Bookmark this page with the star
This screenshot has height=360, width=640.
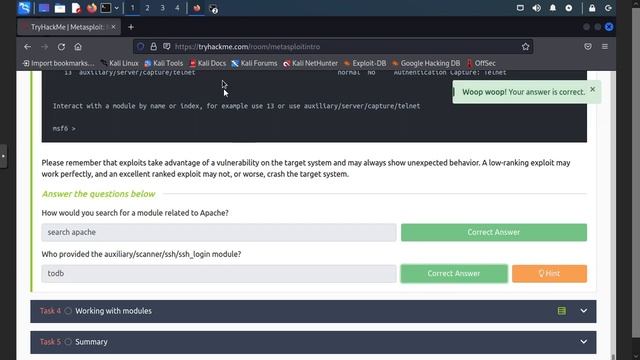tap(525, 47)
